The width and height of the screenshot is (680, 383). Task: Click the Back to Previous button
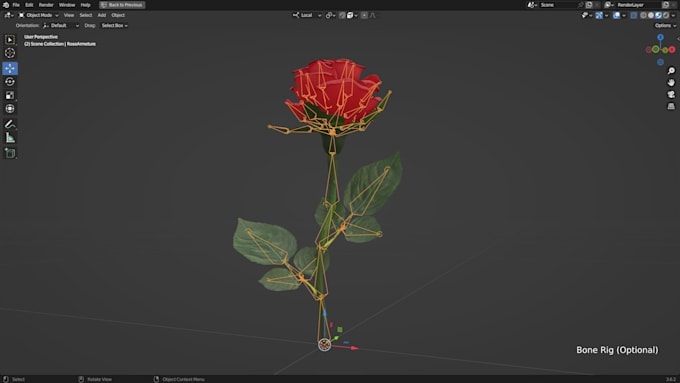(x=122, y=5)
